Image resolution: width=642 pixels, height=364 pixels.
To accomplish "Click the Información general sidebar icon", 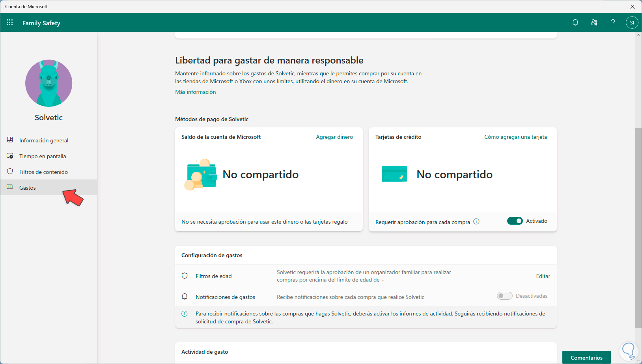I will [10, 140].
